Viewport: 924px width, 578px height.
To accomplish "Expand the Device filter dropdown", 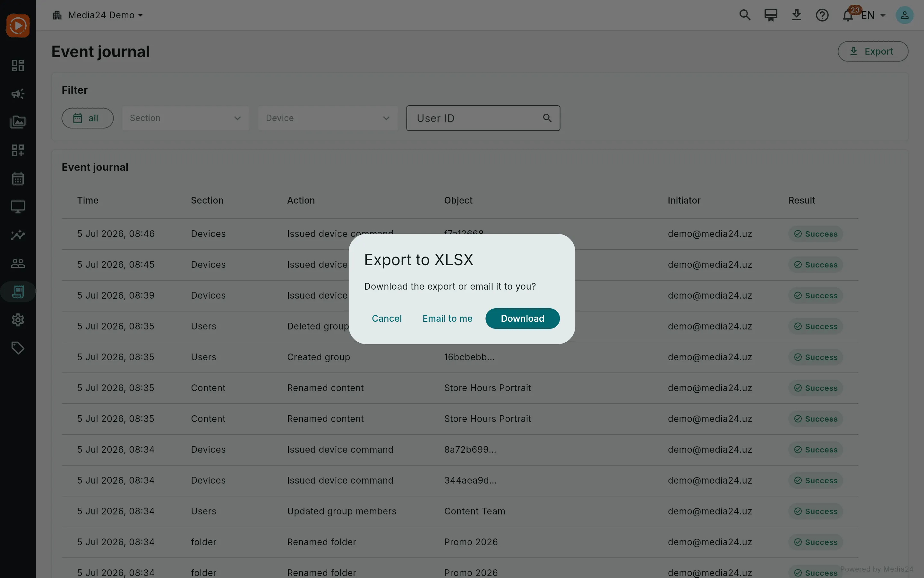I will [x=328, y=118].
